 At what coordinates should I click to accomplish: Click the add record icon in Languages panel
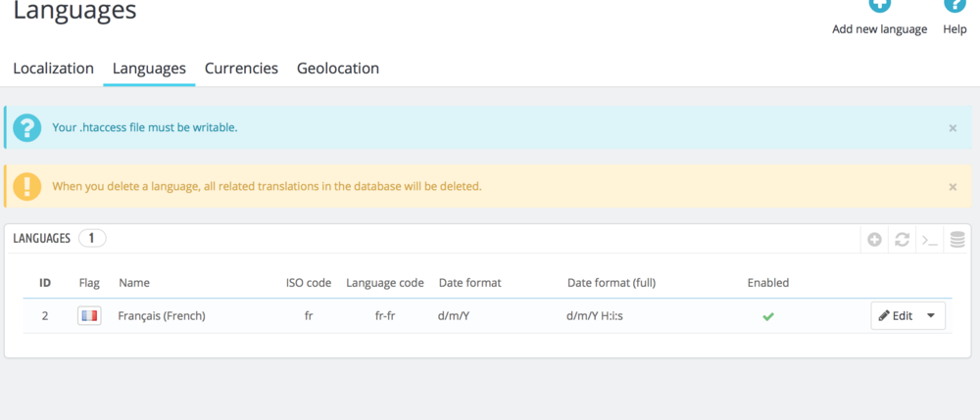[x=875, y=240]
